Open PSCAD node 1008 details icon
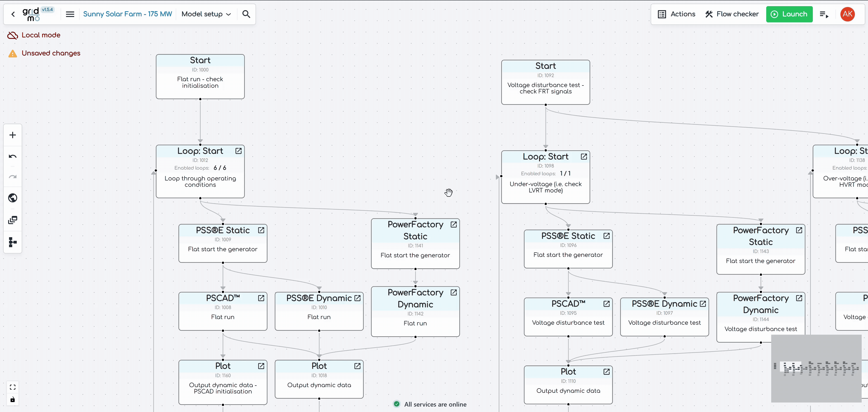 click(x=261, y=298)
